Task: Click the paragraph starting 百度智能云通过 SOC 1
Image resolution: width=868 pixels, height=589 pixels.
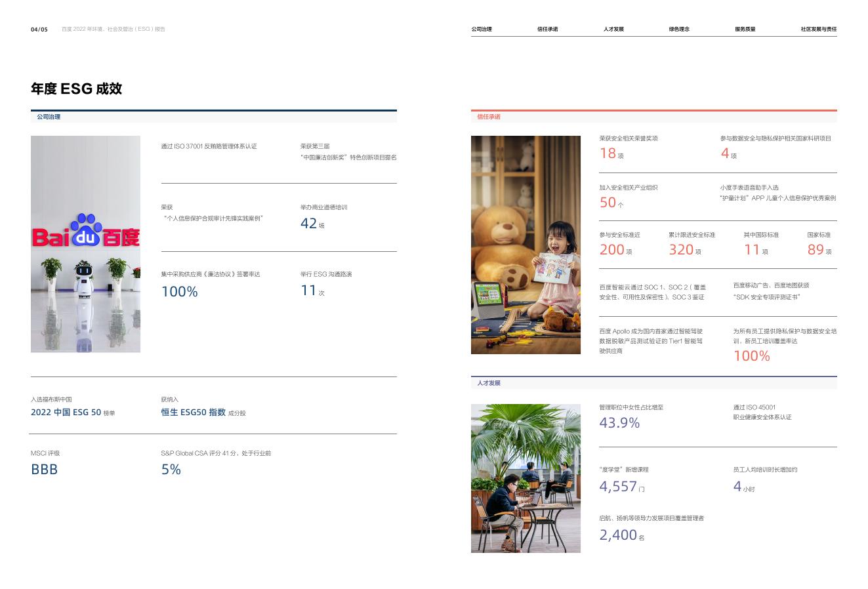Action: tap(653, 292)
